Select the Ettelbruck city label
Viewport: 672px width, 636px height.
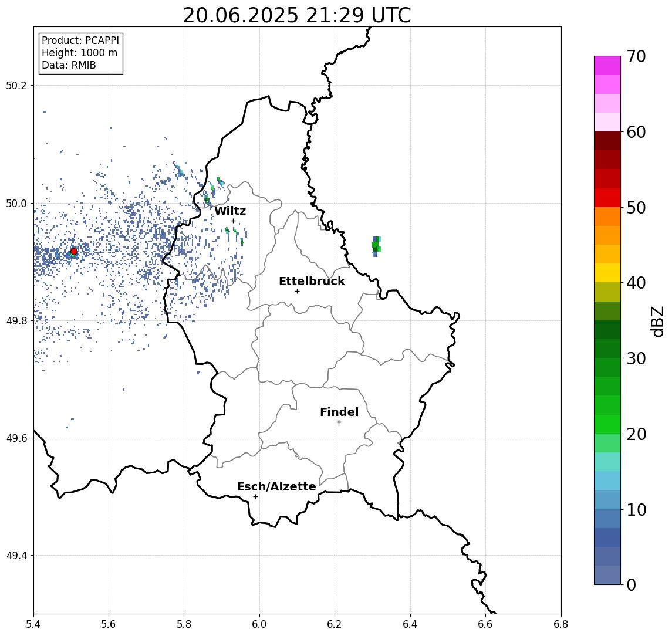click(312, 281)
